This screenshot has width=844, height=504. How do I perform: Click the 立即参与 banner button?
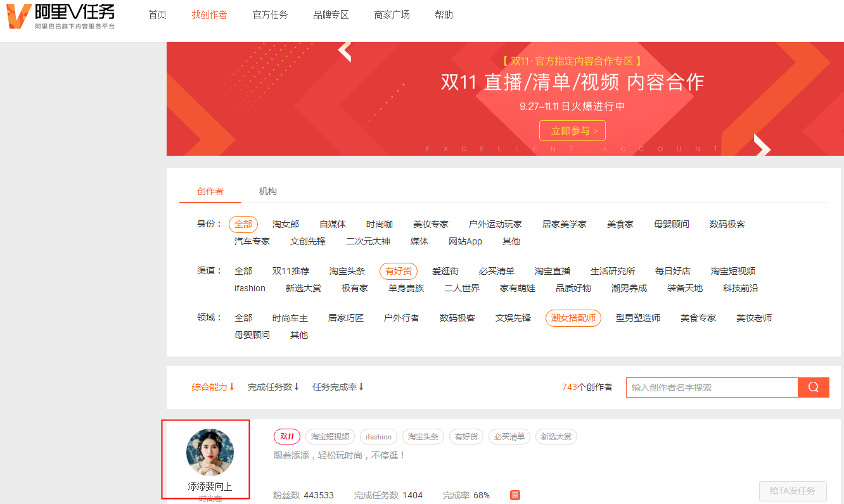tap(572, 130)
